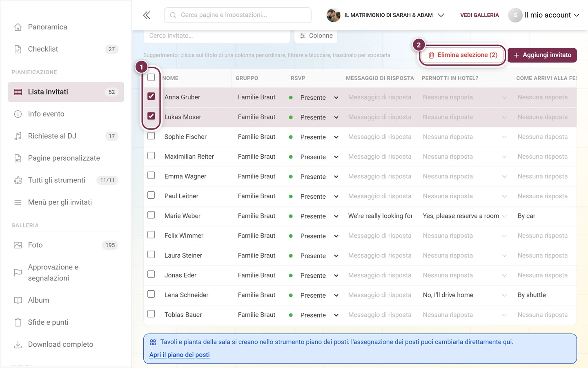Click the Sfide e punti clipboard icon
Image resolution: width=588 pixels, height=368 pixels.
(x=18, y=322)
